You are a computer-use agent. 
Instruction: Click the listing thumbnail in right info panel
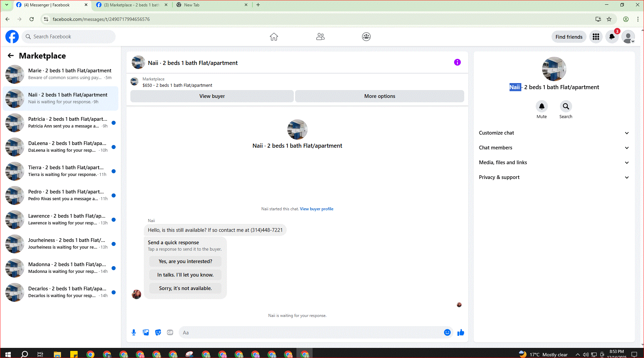(x=554, y=69)
